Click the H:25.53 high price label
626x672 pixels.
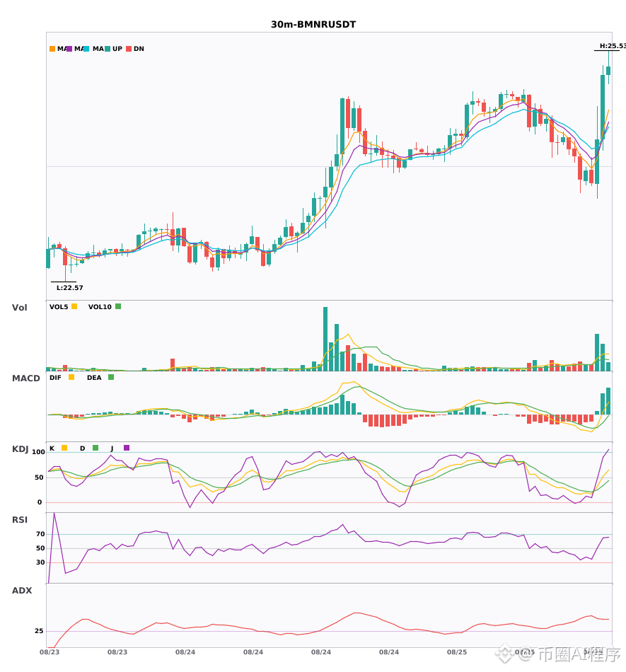click(613, 46)
